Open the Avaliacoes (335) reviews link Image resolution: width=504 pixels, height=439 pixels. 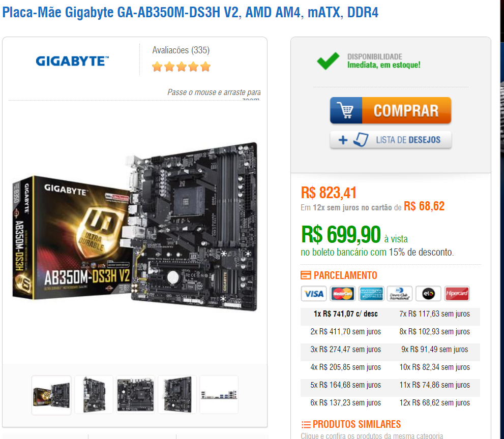(x=181, y=50)
